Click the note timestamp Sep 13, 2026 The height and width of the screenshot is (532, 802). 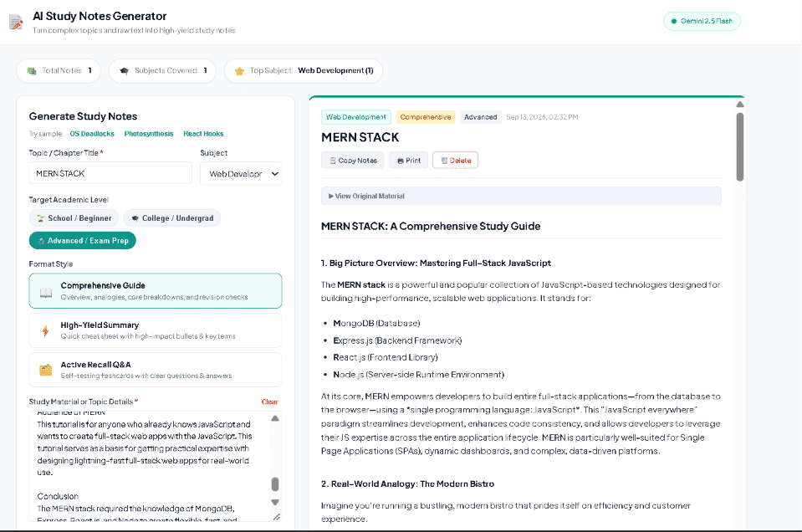pyautogui.click(x=542, y=117)
